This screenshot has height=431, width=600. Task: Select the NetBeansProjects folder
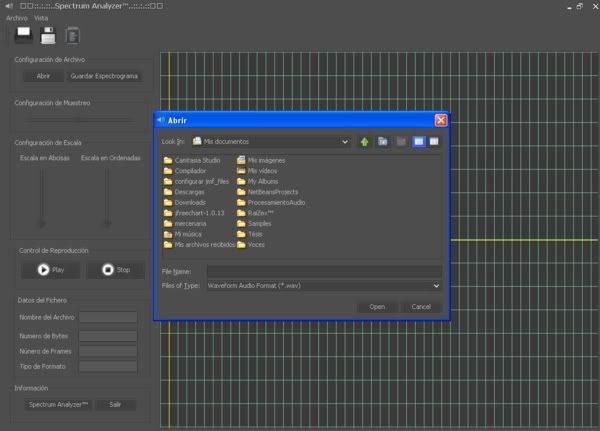point(267,192)
